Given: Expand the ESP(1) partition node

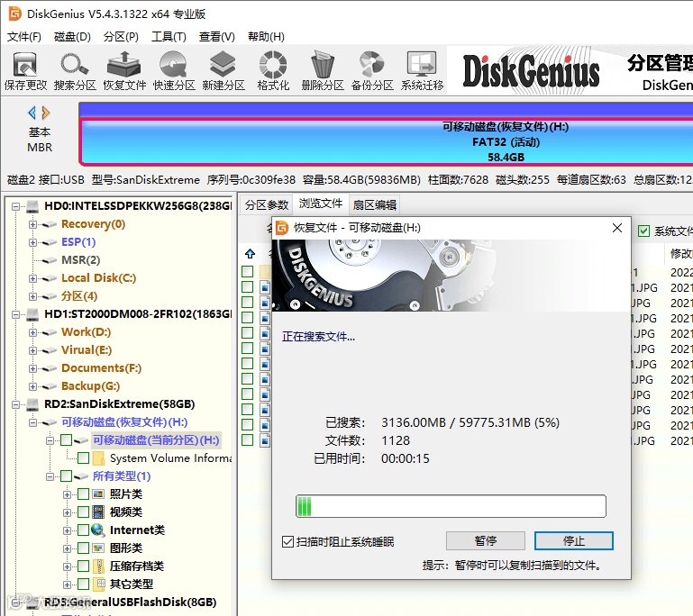Looking at the screenshot, I should pyautogui.click(x=32, y=242).
